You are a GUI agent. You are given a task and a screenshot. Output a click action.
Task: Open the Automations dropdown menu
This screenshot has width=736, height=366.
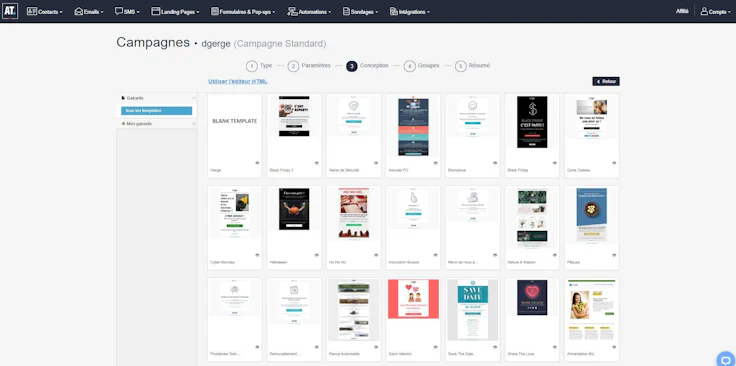(x=309, y=12)
